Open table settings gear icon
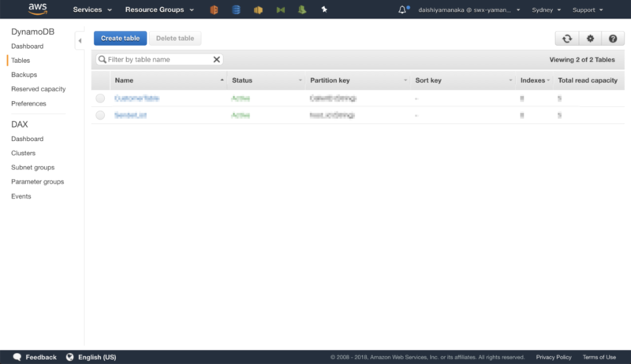631x364 pixels. pyautogui.click(x=590, y=39)
